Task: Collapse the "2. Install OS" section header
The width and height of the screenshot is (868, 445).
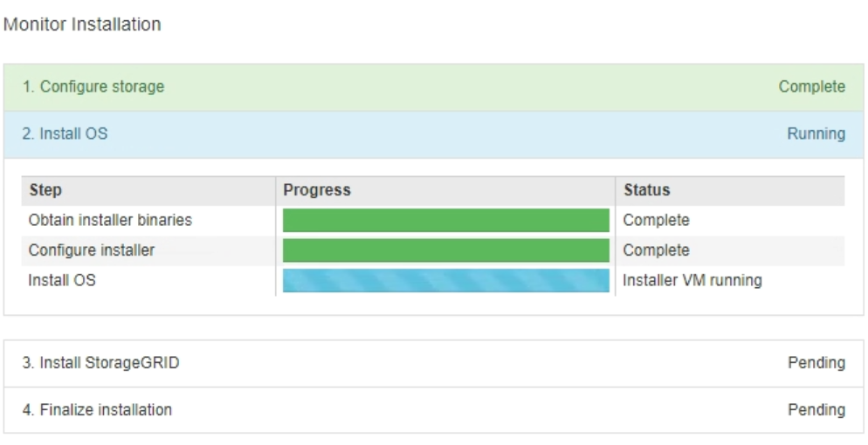Action: click(65, 133)
